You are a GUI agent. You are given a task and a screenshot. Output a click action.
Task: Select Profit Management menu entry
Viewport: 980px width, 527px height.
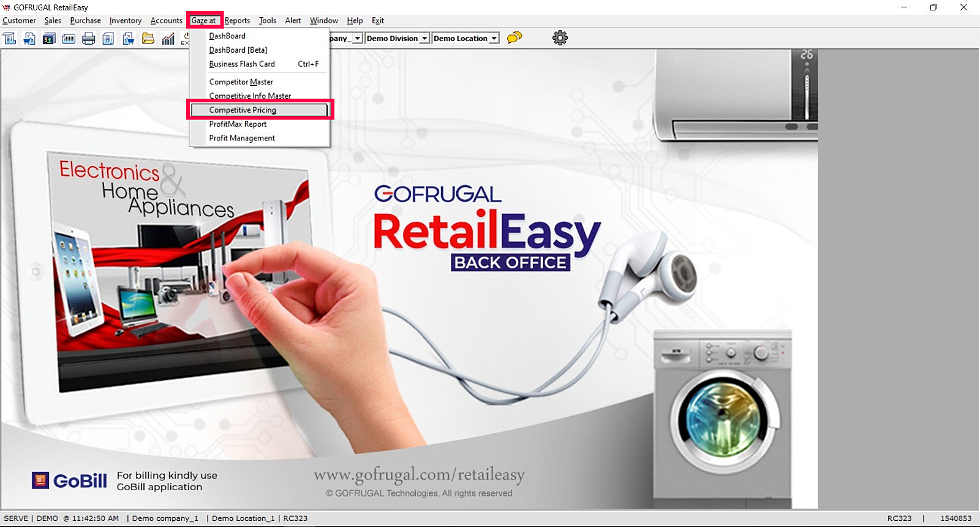pos(260,138)
